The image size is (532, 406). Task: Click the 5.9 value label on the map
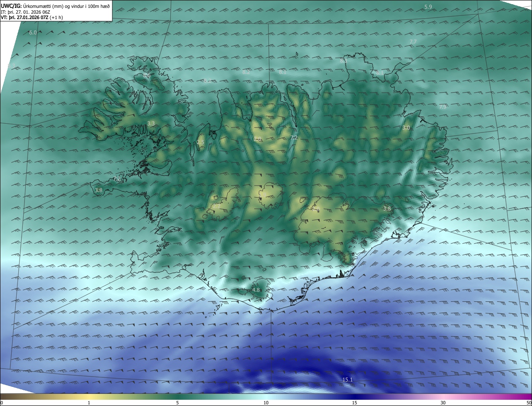tap(428, 7)
